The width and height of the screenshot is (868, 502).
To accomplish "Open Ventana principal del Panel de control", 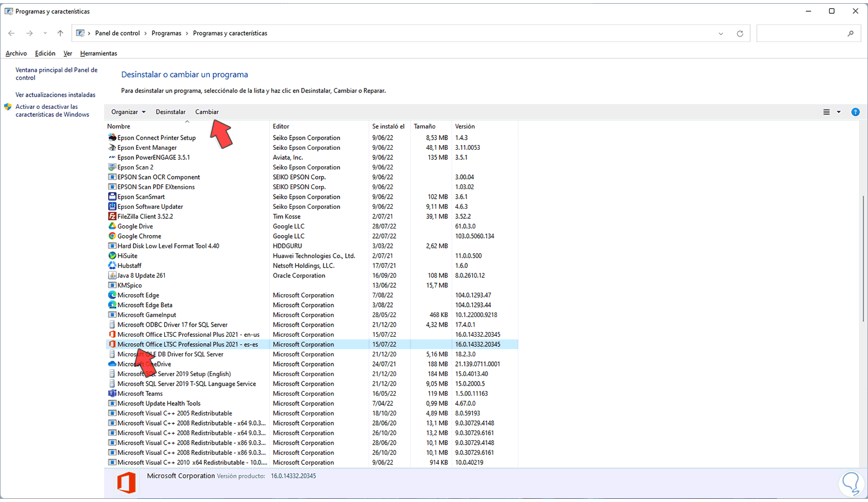I will (56, 74).
